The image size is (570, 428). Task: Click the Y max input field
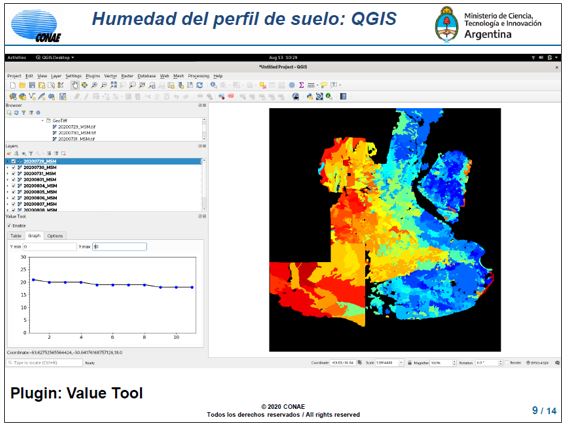pos(119,247)
